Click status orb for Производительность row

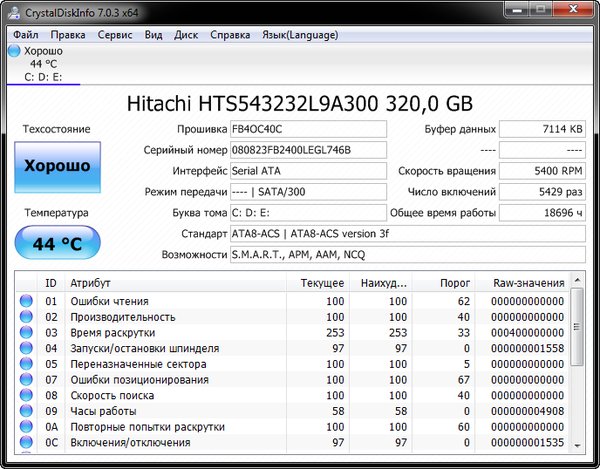(x=26, y=317)
